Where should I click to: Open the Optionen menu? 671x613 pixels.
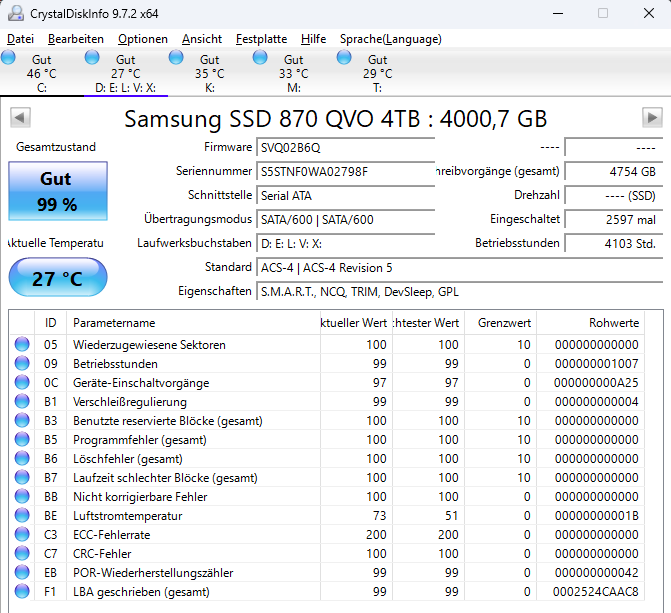[x=143, y=39]
